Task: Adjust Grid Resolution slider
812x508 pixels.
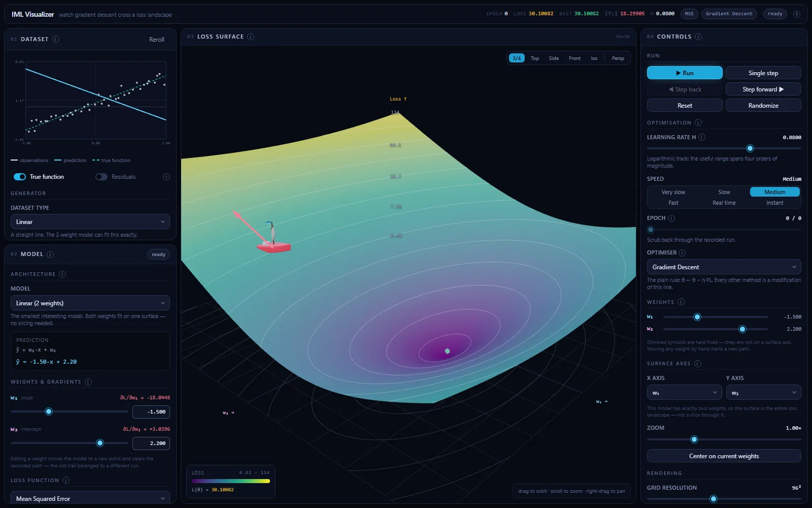Action: click(x=724, y=499)
